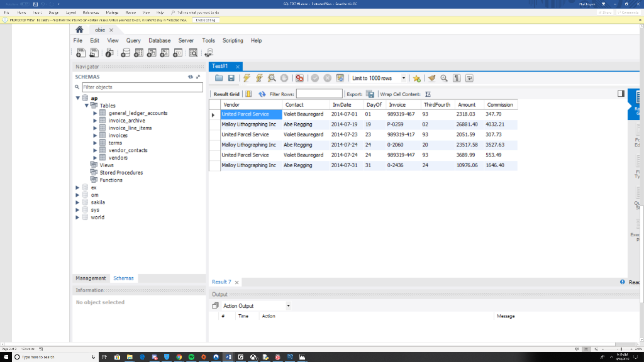The width and height of the screenshot is (644, 362).
Task: Click the Export recordset icon
Action: [x=370, y=94]
